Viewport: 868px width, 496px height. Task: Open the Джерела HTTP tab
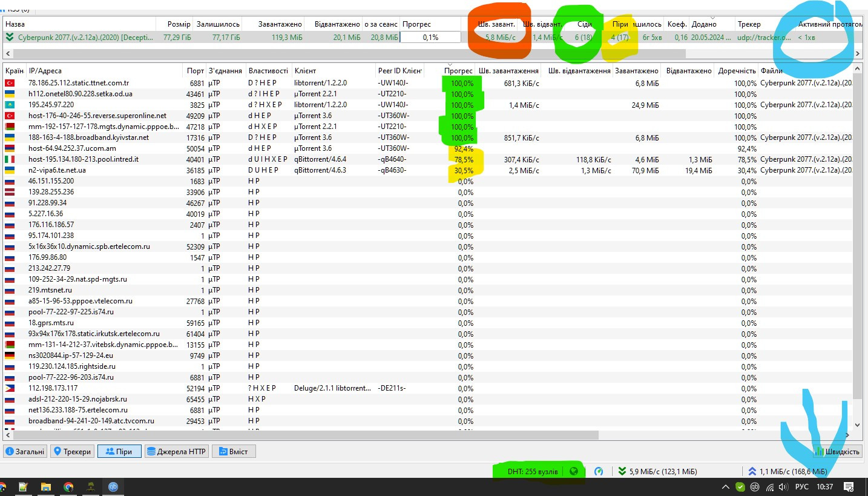coord(176,451)
